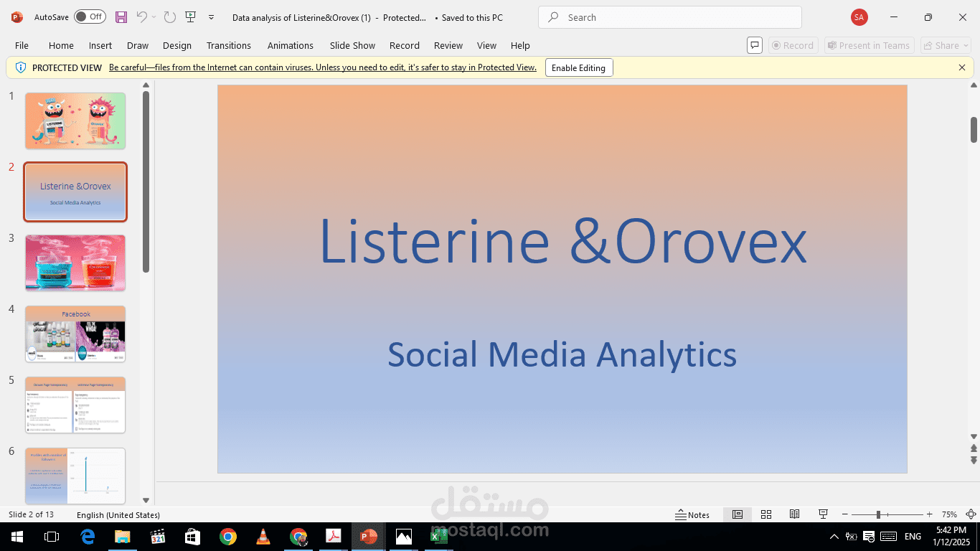
Task: Open the Animations tab
Action: coord(291,45)
